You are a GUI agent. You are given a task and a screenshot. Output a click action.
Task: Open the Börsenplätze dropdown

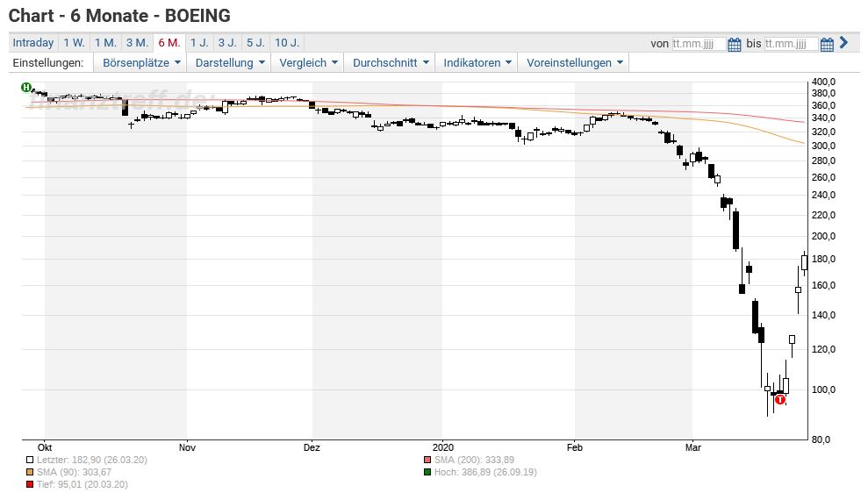pos(141,62)
